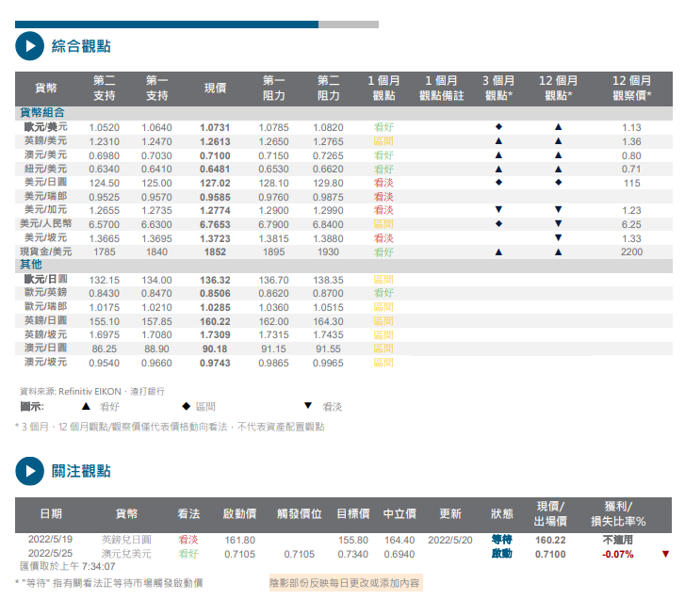Click the 3-month down triangle for 美元/加元
This screenshot has height=616, width=685.
(498, 210)
